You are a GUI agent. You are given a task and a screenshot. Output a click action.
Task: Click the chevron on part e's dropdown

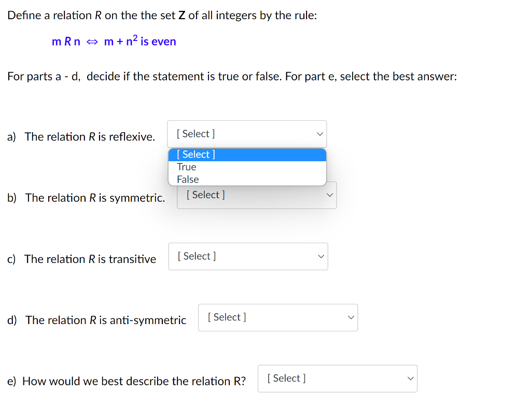click(410, 379)
